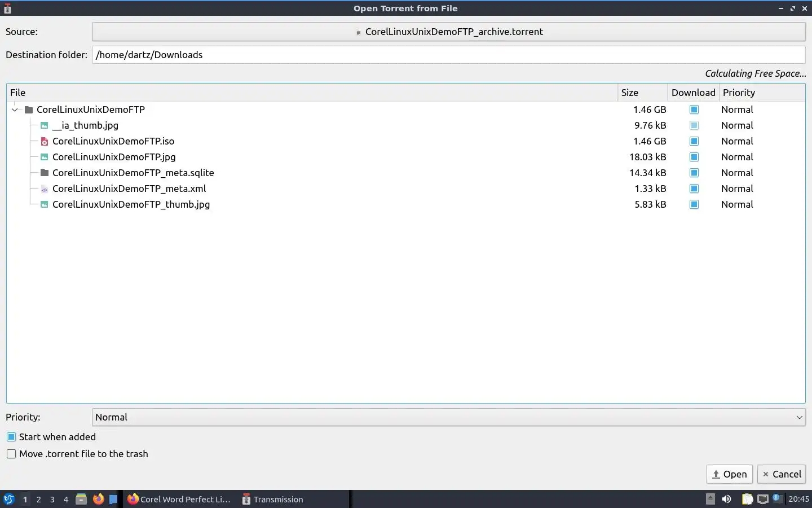Image resolution: width=812 pixels, height=508 pixels.
Task: Open the Lubuntu start menu icon
Action: (9, 499)
